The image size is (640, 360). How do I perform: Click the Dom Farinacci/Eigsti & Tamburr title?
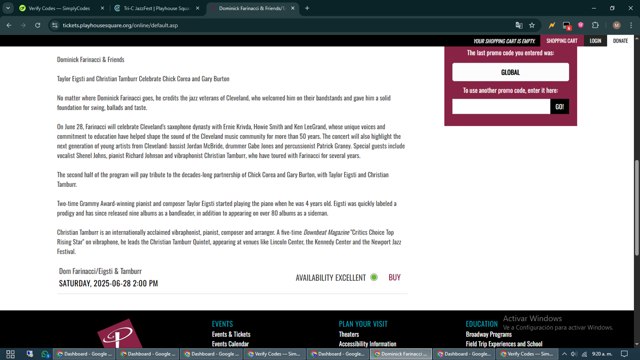pos(100,271)
